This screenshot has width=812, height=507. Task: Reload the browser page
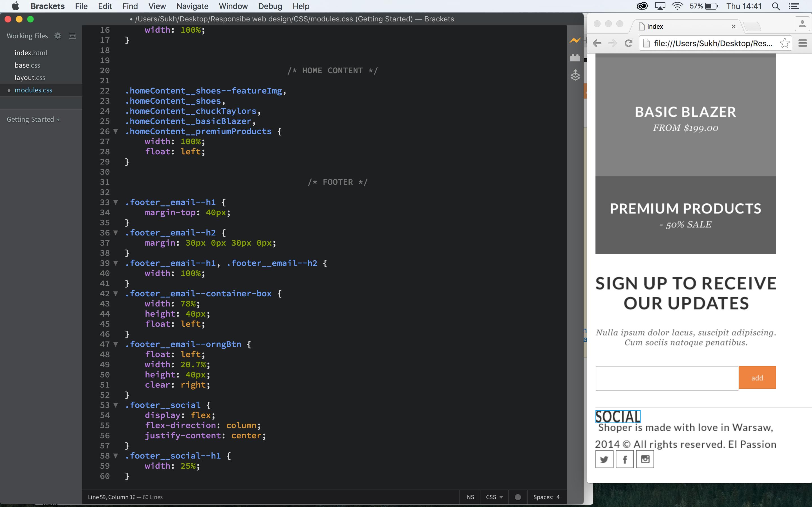tap(628, 43)
